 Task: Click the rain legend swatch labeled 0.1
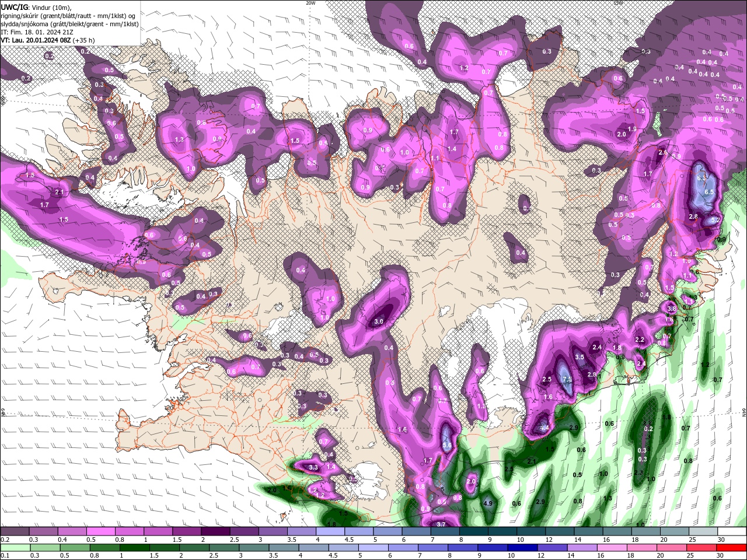pos(14,548)
